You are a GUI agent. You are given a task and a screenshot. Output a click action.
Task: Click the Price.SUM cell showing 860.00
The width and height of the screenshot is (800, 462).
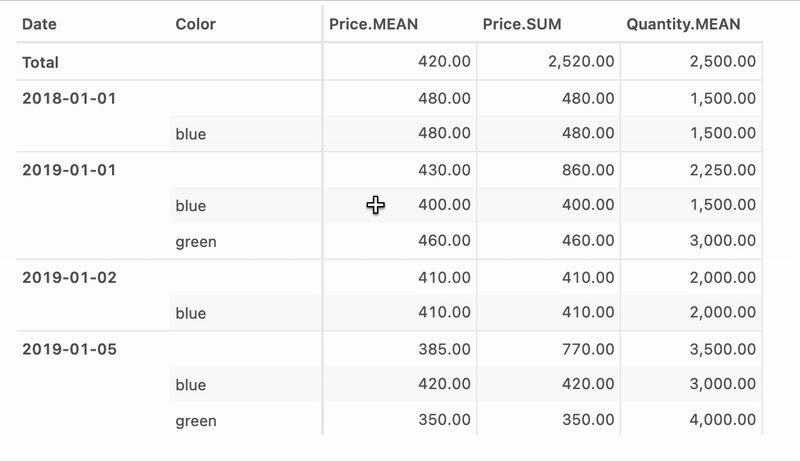pos(590,170)
